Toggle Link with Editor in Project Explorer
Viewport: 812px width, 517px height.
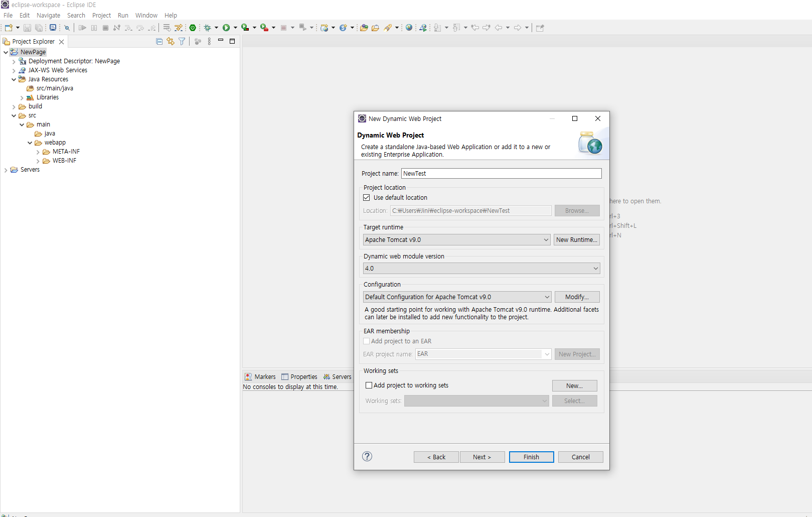pyautogui.click(x=171, y=41)
